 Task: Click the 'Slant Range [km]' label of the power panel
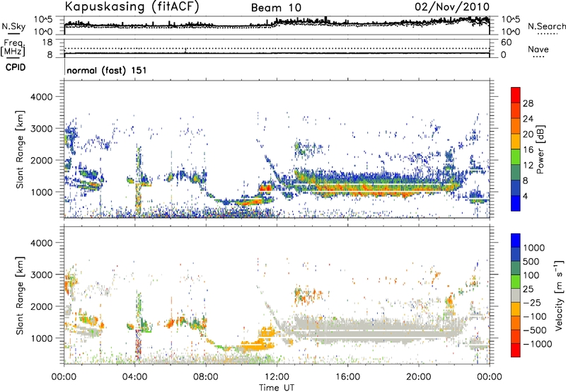(x=21, y=149)
